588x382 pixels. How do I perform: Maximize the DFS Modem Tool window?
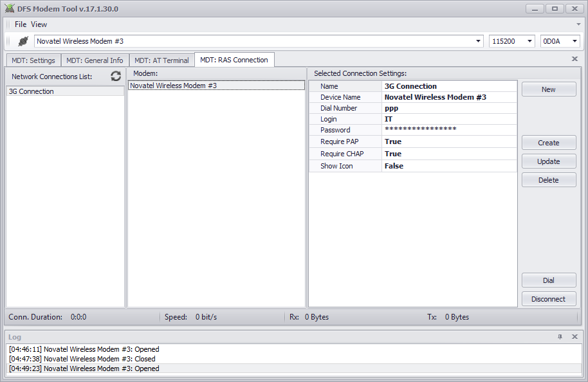coord(555,8)
